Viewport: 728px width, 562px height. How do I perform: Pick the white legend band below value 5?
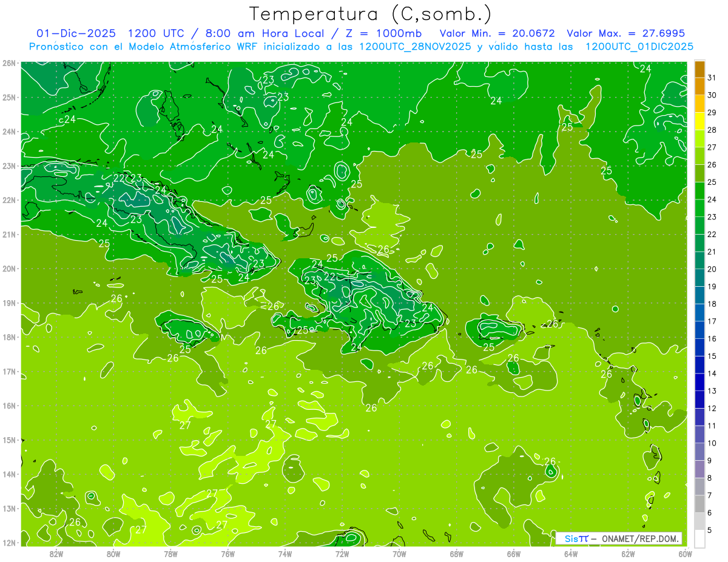[x=700, y=538]
